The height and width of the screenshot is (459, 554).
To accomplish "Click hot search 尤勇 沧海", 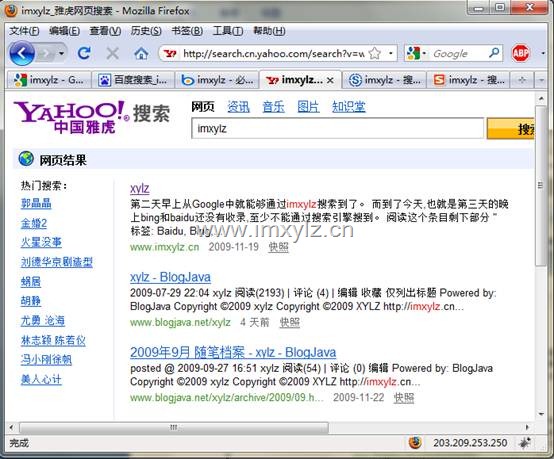I will click(x=43, y=320).
